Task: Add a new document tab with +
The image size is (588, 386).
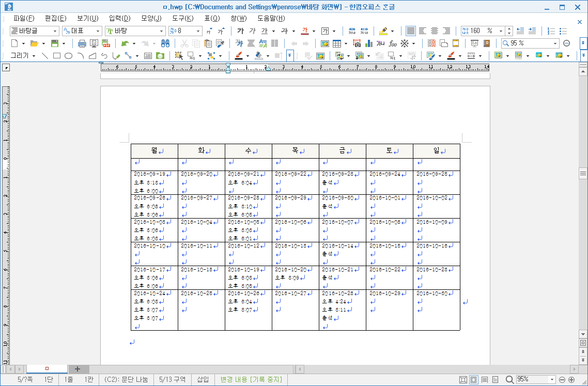Action: coord(78,369)
